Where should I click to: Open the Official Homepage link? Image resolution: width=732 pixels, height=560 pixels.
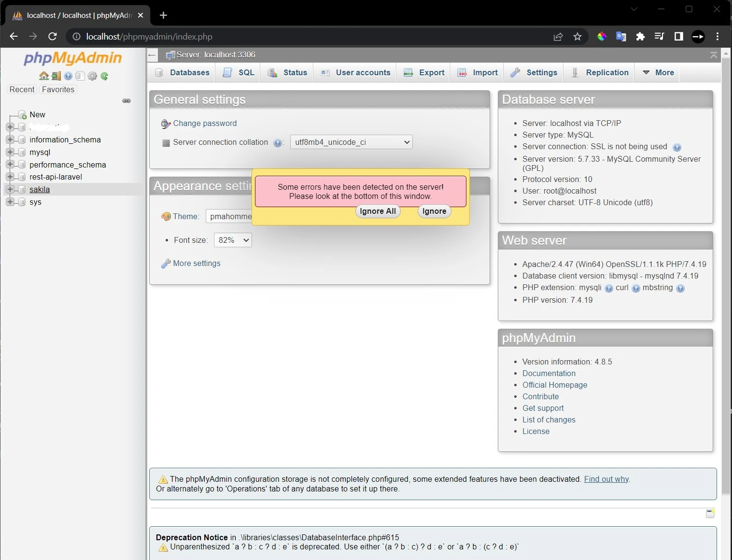[555, 385]
